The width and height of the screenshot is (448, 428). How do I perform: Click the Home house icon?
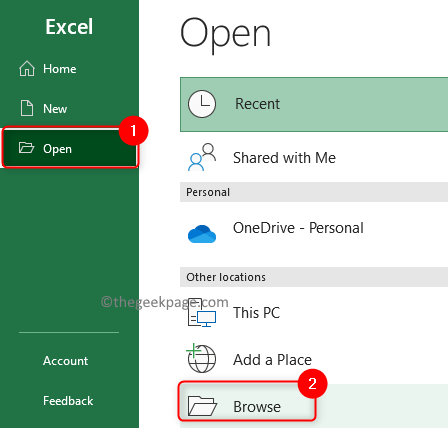pos(27,69)
